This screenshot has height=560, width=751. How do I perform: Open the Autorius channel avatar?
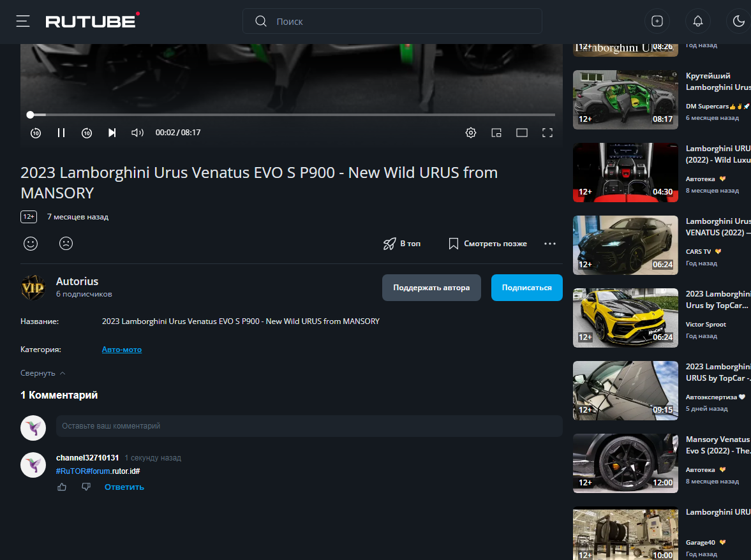33,287
